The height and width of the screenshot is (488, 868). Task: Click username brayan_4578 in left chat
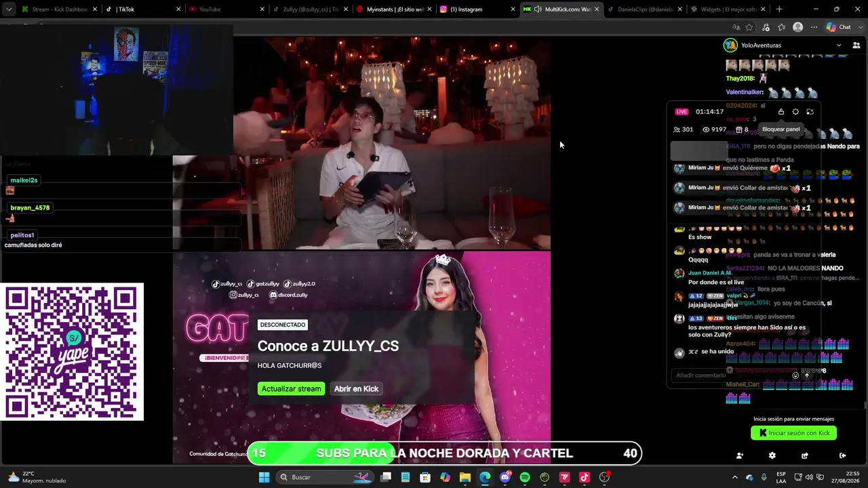click(30, 207)
